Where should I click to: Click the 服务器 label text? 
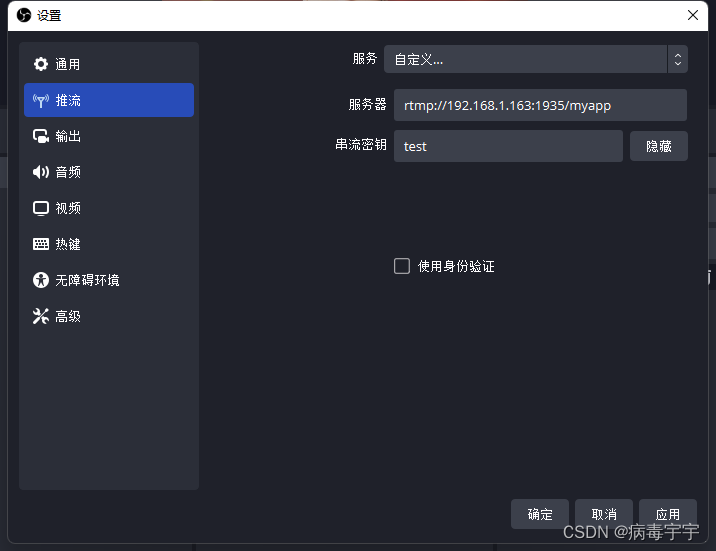[368, 105]
